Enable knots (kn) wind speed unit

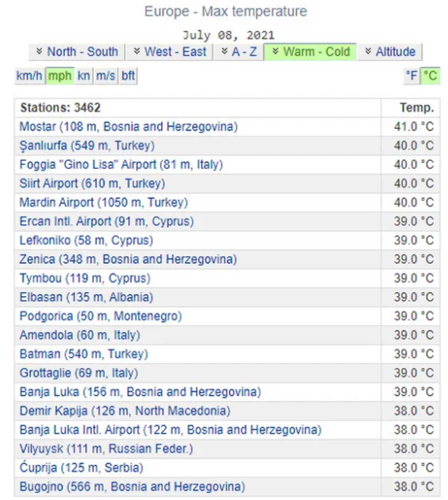tap(84, 76)
